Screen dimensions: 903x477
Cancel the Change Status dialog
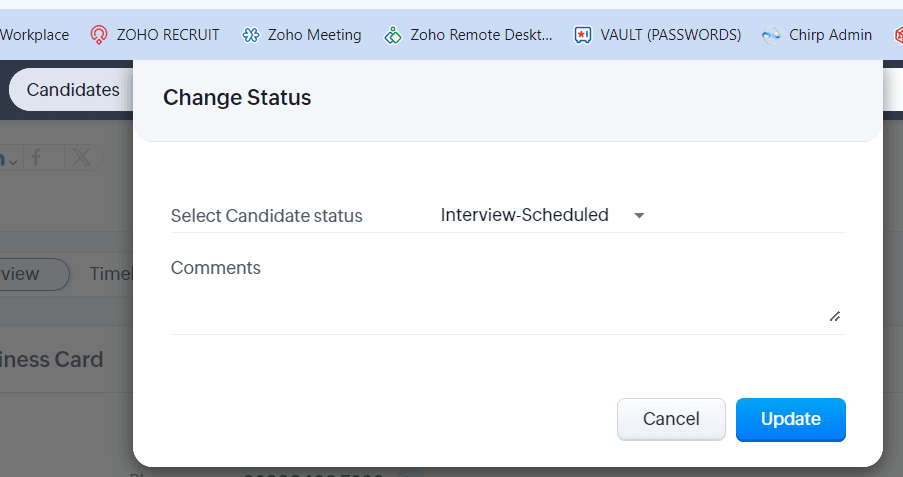coord(671,419)
